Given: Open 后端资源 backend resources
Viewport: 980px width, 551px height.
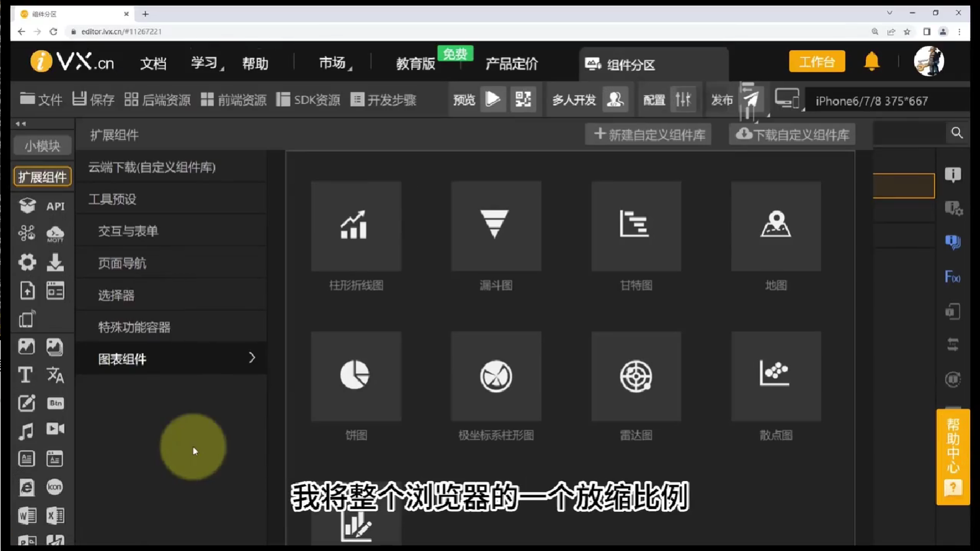Looking at the screenshot, I should click(x=157, y=99).
